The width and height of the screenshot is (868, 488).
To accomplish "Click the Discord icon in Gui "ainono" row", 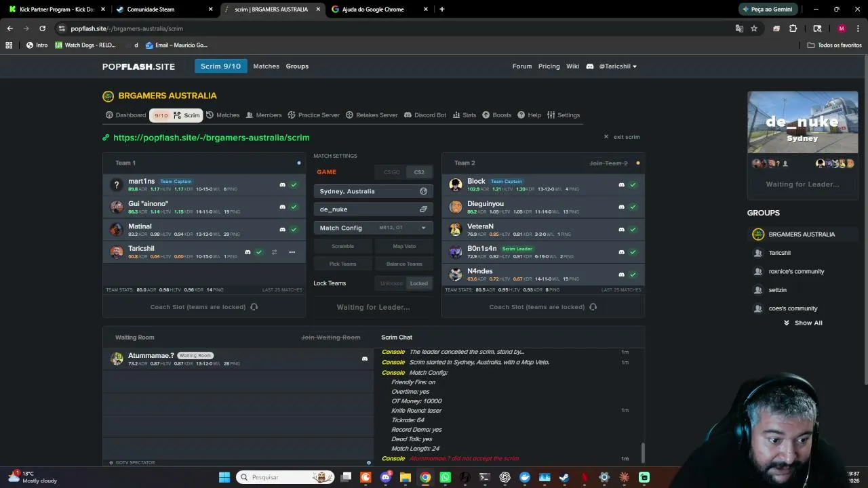I will (x=283, y=207).
